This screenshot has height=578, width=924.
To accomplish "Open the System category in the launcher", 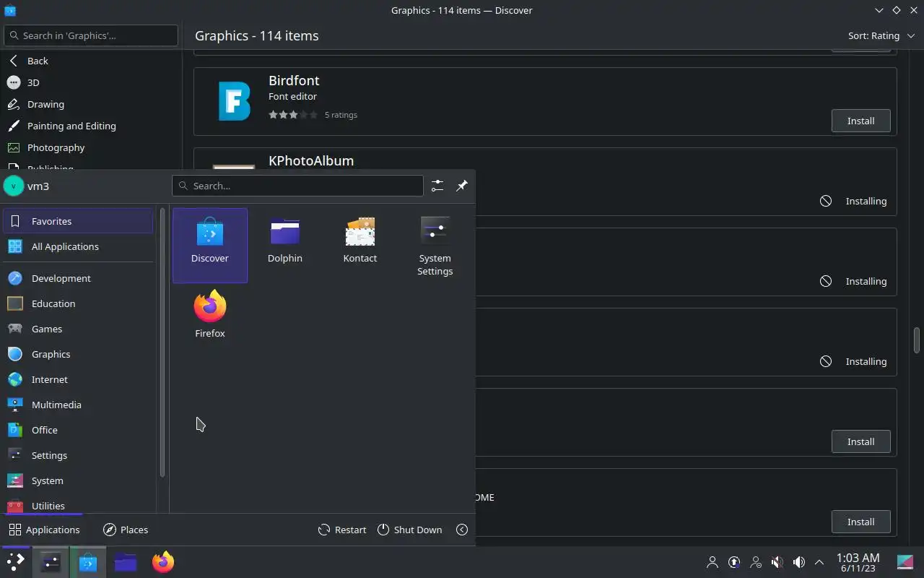I will 78,480.
